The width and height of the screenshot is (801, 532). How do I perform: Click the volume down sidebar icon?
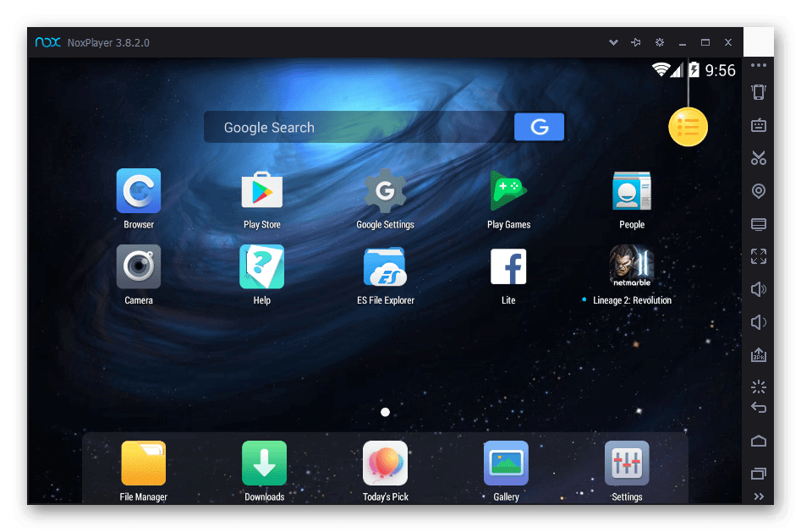click(x=758, y=322)
